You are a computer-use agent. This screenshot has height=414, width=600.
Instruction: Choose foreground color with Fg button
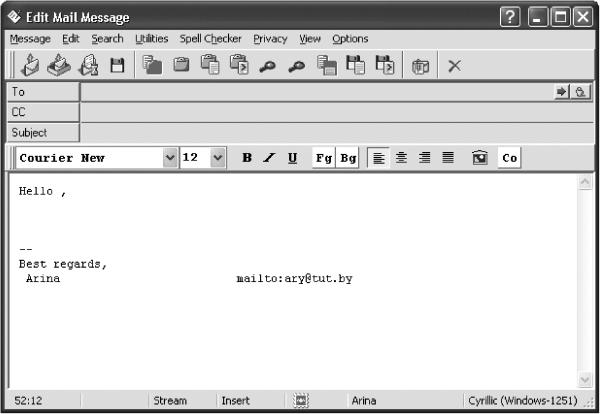click(324, 158)
